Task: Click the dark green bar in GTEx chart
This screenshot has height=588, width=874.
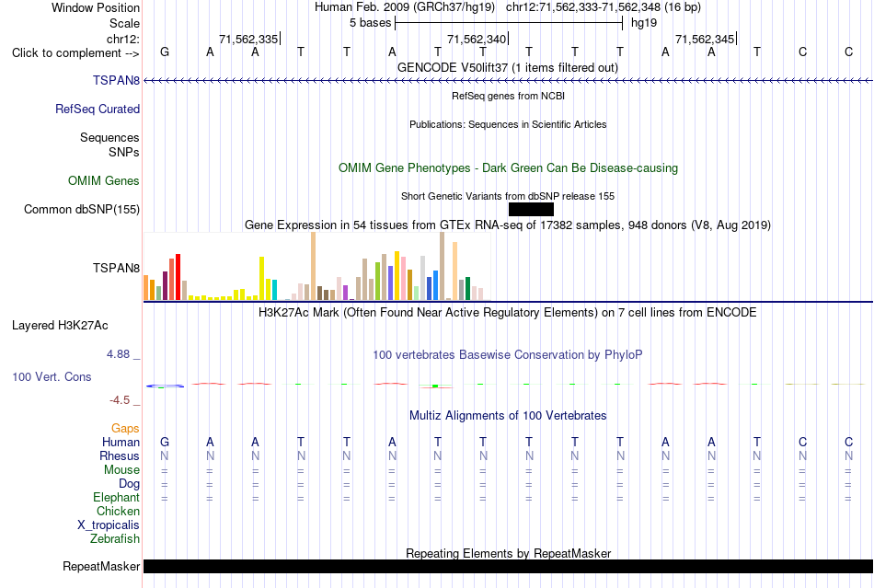Action: [x=467, y=289]
